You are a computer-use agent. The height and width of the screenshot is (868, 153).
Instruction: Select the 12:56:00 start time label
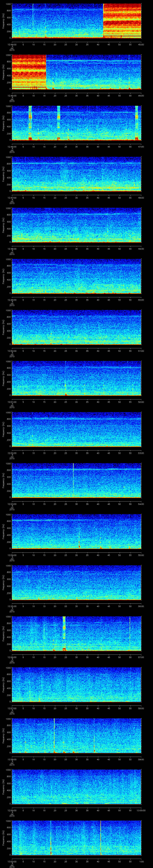(12, 657)
